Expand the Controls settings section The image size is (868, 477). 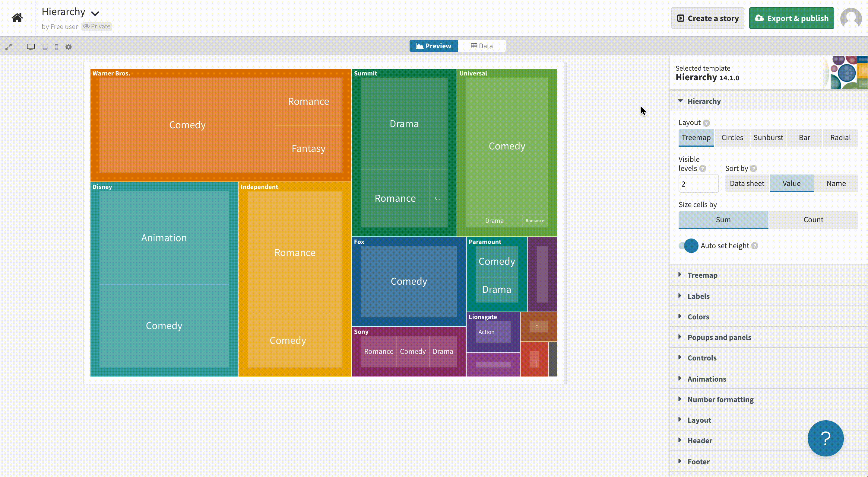pos(768,358)
